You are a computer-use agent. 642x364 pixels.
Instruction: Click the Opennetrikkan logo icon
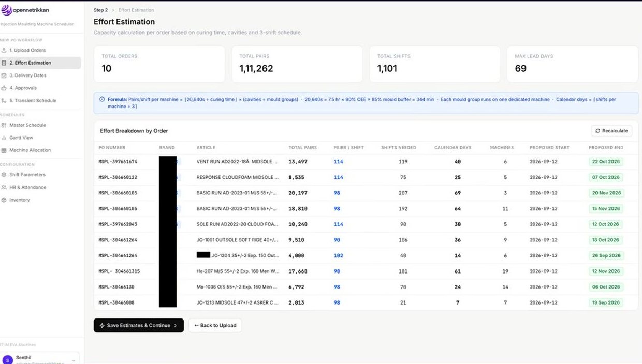(x=7, y=10)
